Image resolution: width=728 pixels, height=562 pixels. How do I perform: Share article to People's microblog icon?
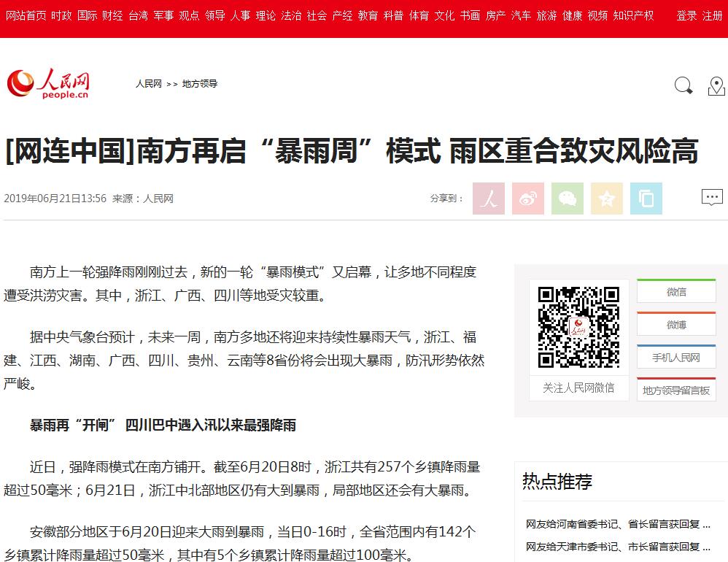[489, 199]
